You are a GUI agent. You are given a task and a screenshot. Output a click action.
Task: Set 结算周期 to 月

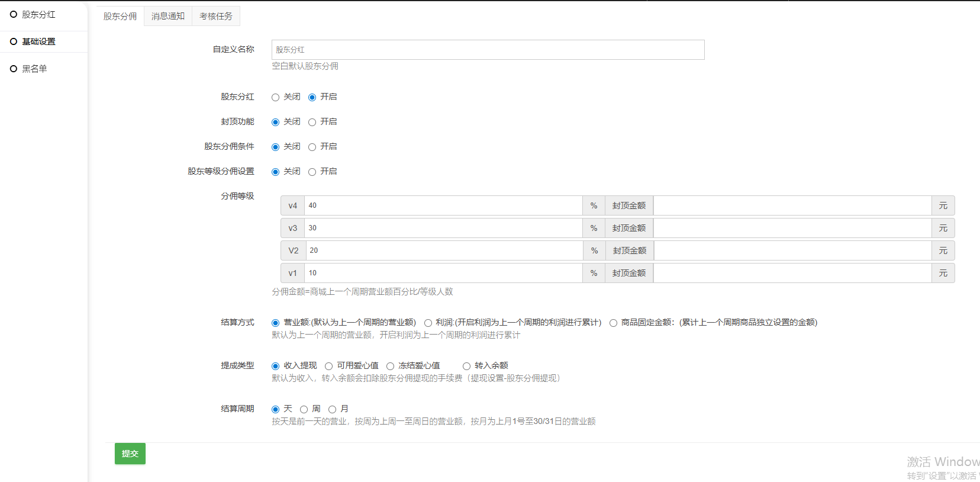(x=333, y=410)
